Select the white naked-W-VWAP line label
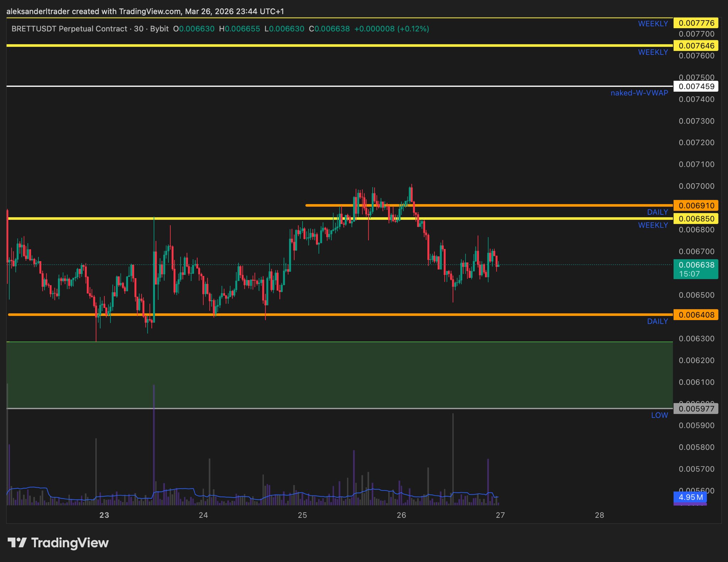Screen dimensions: 728x562 pos(639,93)
